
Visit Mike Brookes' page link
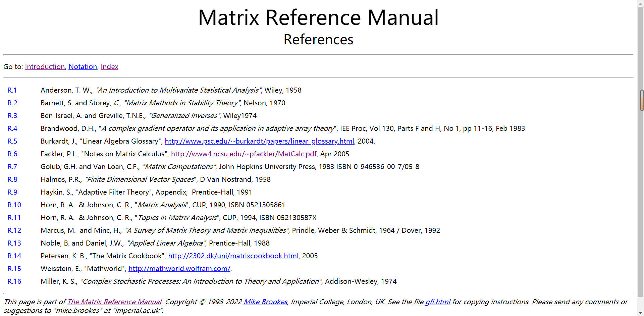[x=265, y=302]
